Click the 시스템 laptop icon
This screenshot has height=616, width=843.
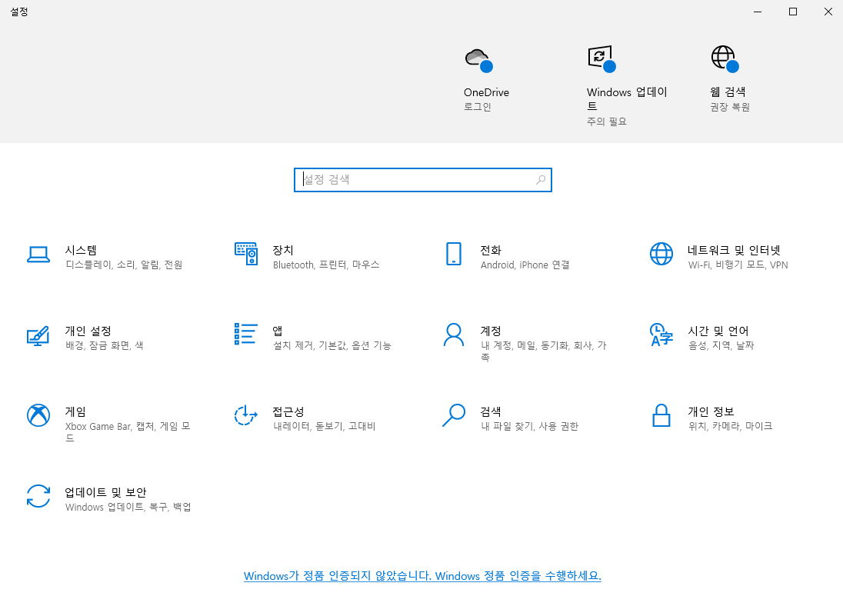(38, 255)
